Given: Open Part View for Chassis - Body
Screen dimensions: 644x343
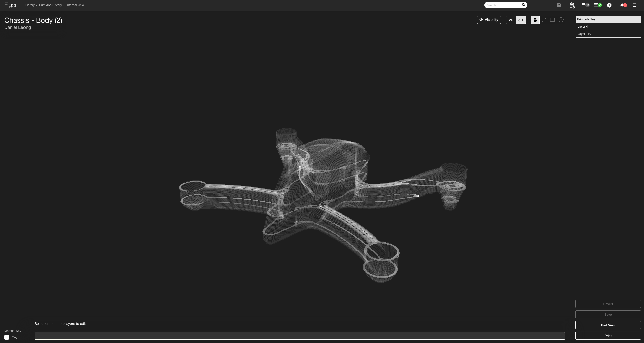Looking at the screenshot, I should 608,325.
